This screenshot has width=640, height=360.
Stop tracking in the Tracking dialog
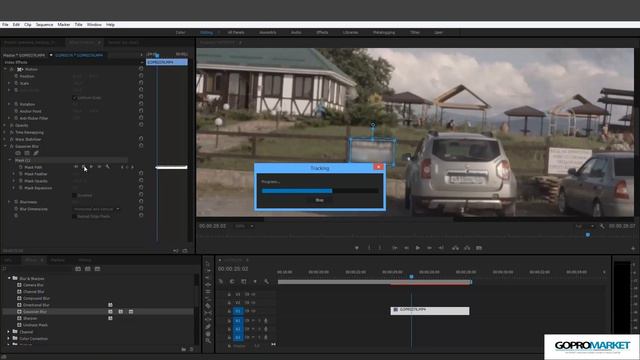pyautogui.click(x=319, y=200)
